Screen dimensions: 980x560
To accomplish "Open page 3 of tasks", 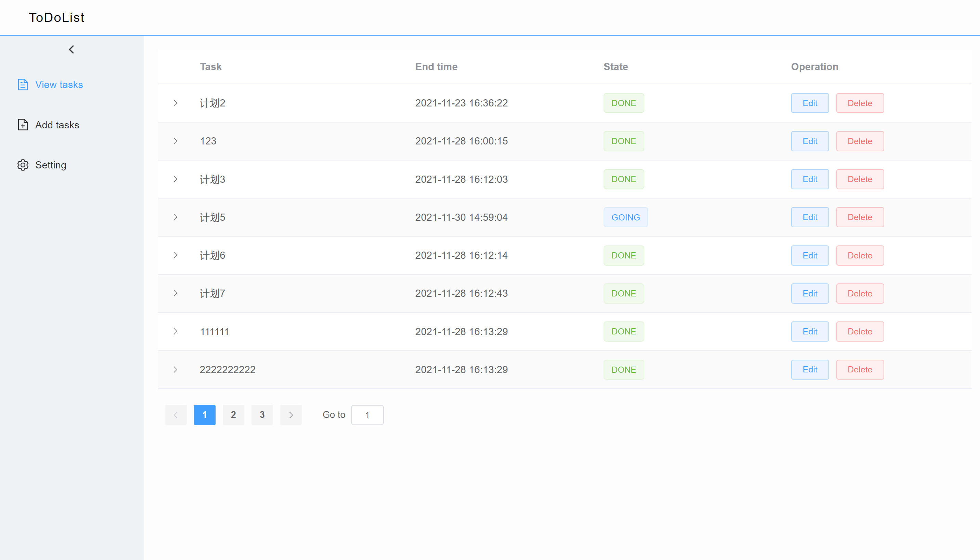I will click(x=262, y=415).
